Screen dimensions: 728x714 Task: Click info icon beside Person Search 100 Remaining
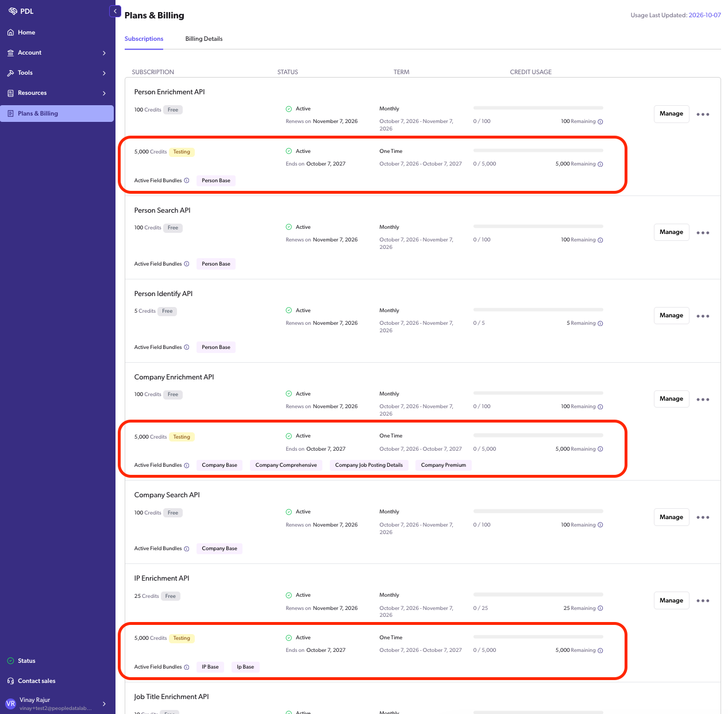pyautogui.click(x=600, y=240)
